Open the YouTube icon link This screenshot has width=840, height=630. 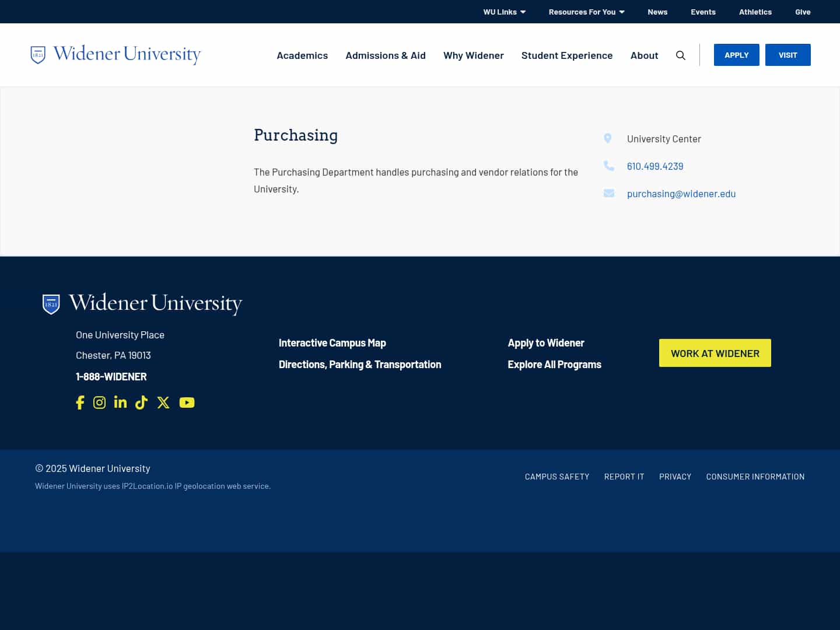tap(187, 402)
